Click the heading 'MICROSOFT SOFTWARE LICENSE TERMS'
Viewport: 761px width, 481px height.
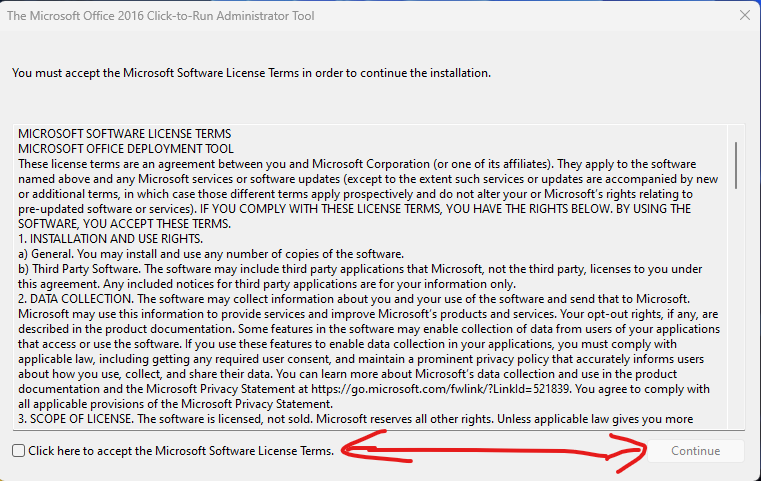(x=125, y=133)
